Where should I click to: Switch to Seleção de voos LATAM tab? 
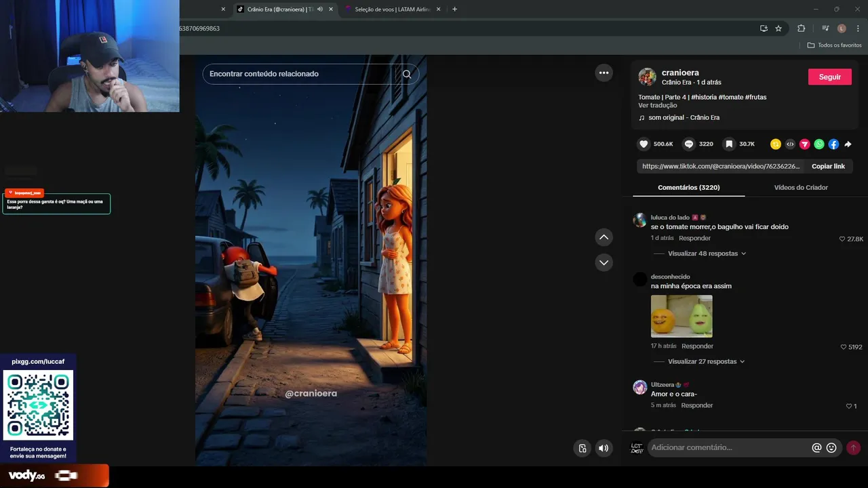pos(392,9)
